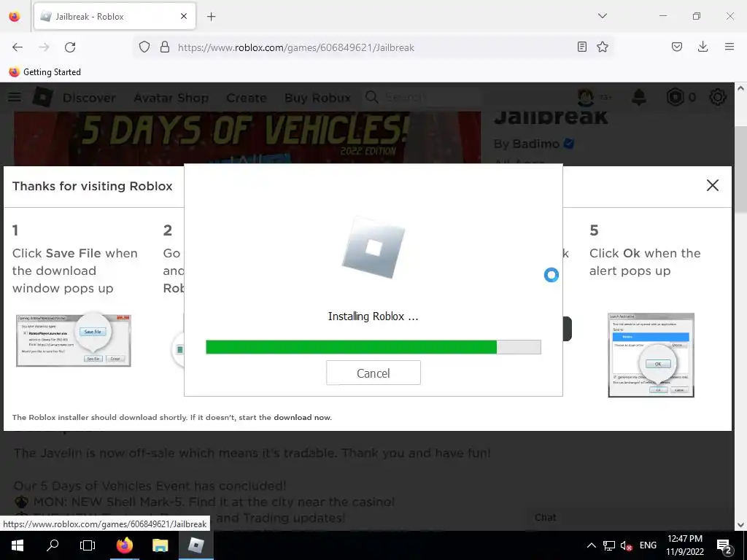Open a new browser tab

pyautogui.click(x=211, y=17)
